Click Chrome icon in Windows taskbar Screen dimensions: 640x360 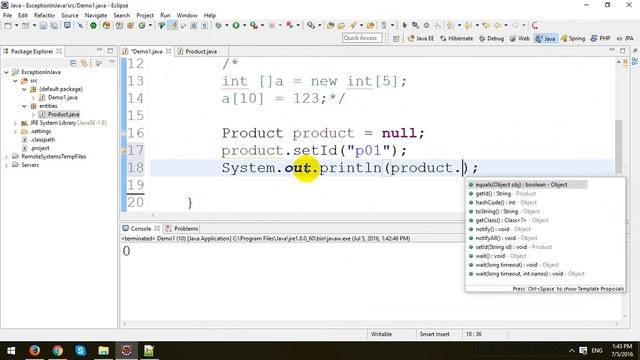point(58,351)
